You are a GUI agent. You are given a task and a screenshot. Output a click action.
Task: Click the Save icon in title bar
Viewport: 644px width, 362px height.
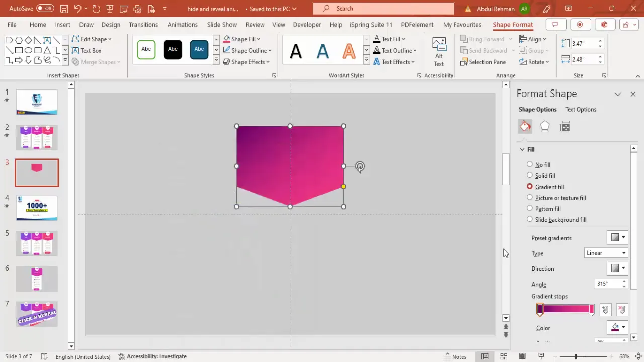(x=64, y=9)
